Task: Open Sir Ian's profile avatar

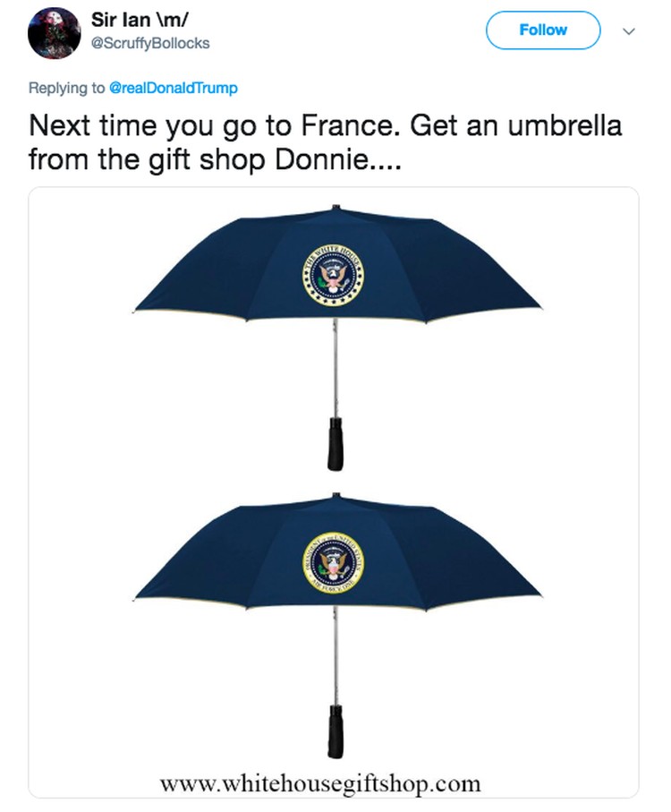Action: click(54, 33)
